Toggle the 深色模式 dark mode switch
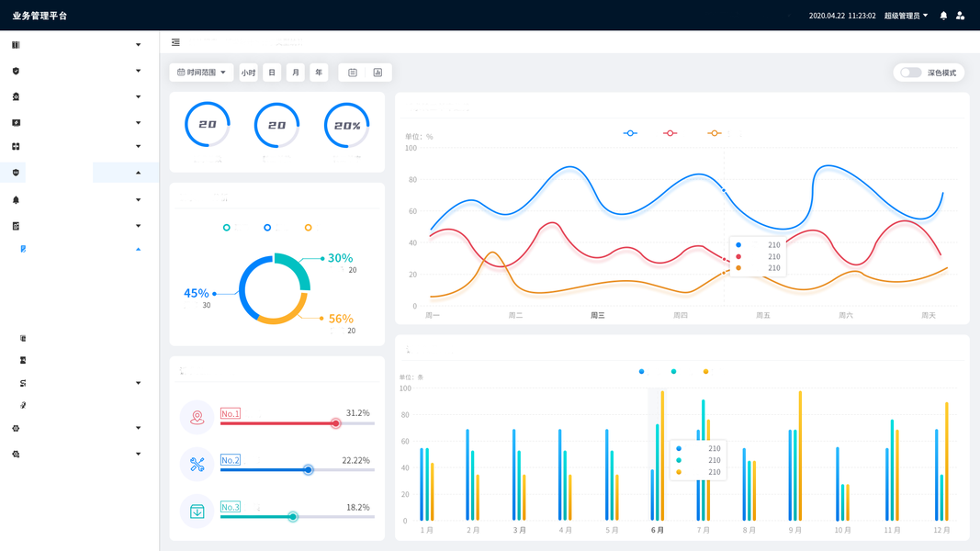Viewport: 980px width, 551px height. [910, 73]
